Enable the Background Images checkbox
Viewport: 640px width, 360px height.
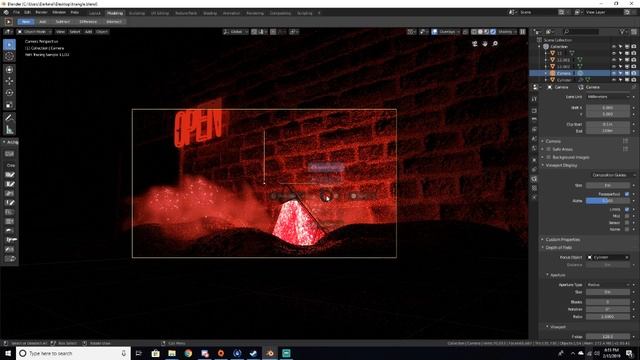tap(549, 157)
